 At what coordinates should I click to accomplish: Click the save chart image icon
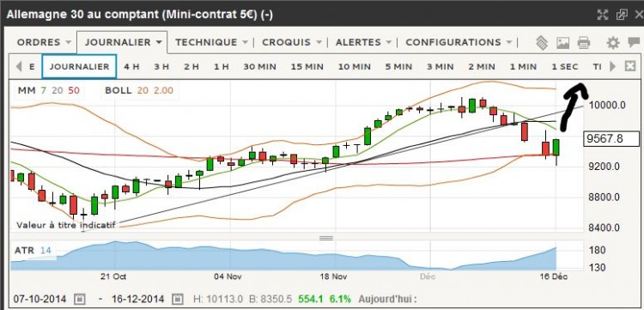[562, 43]
